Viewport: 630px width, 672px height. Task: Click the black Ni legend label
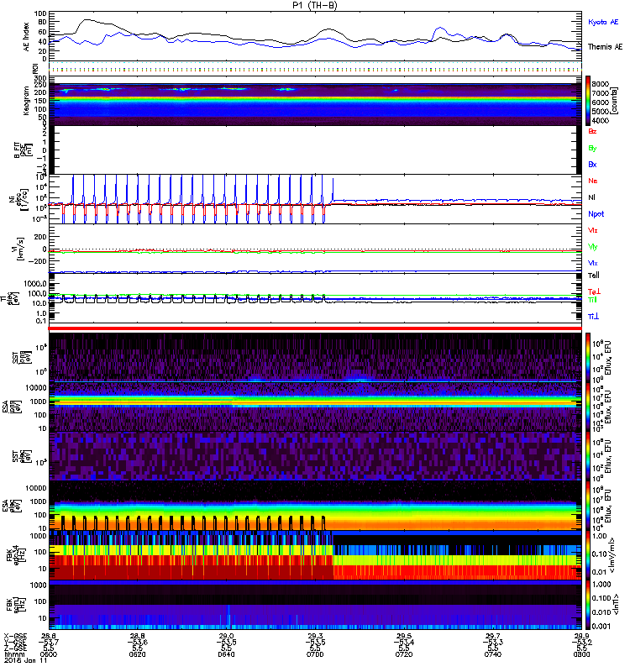[x=591, y=197]
